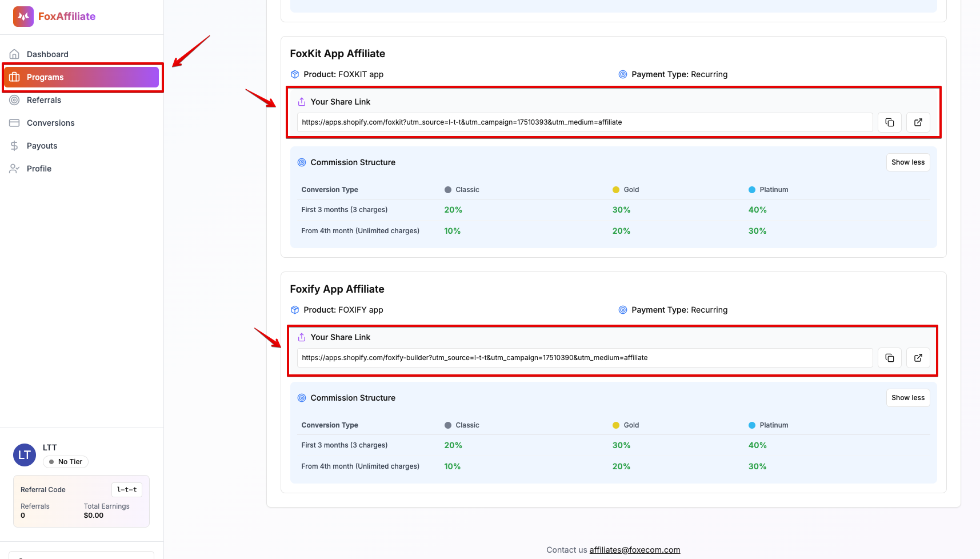The width and height of the screenshot is (980, 559).
Task: Click FoxKit Your Share Link upload icon
Action: coord(302,102)
